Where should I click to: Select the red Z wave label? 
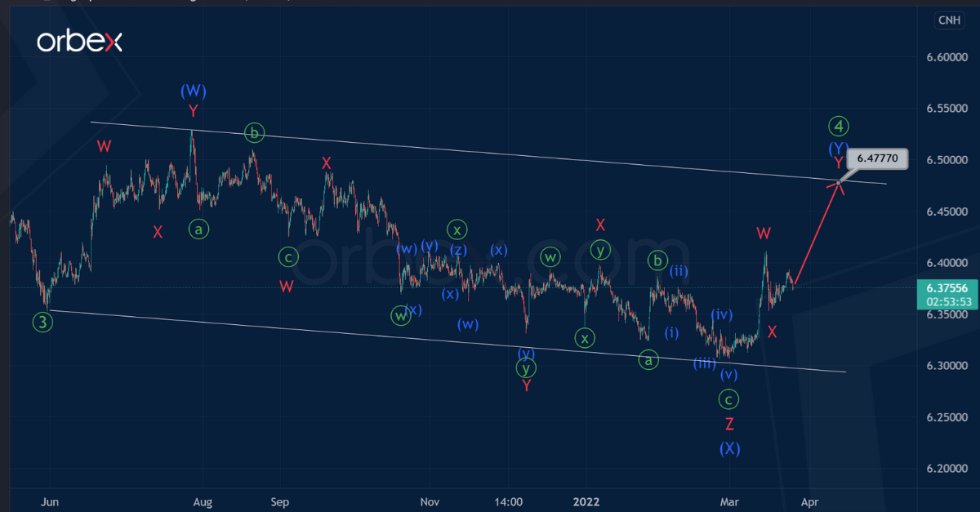729,424
